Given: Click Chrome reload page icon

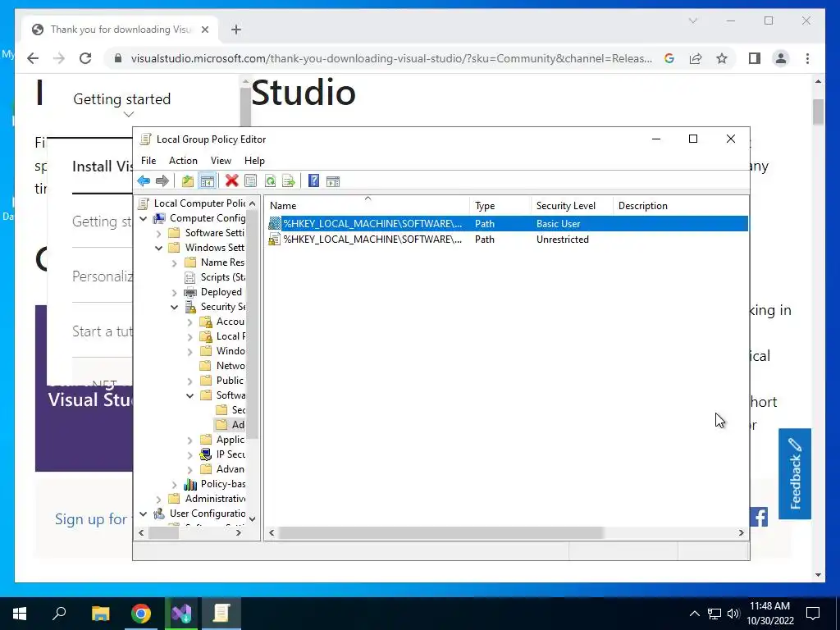Looking at the screenshot, I should [85, 58].
